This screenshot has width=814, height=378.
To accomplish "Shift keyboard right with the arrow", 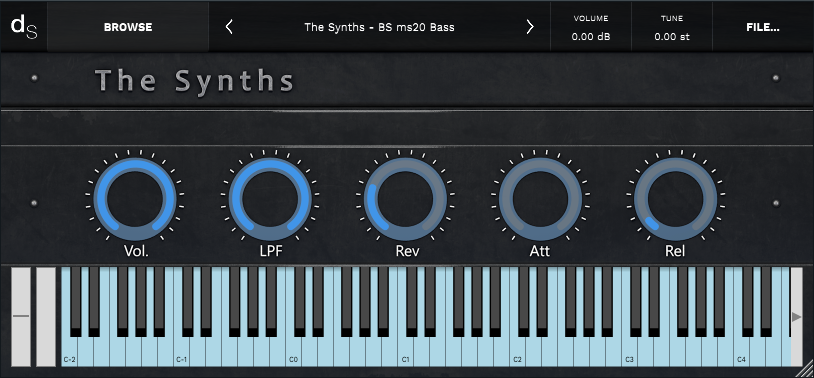I will [x=796, y=317].
